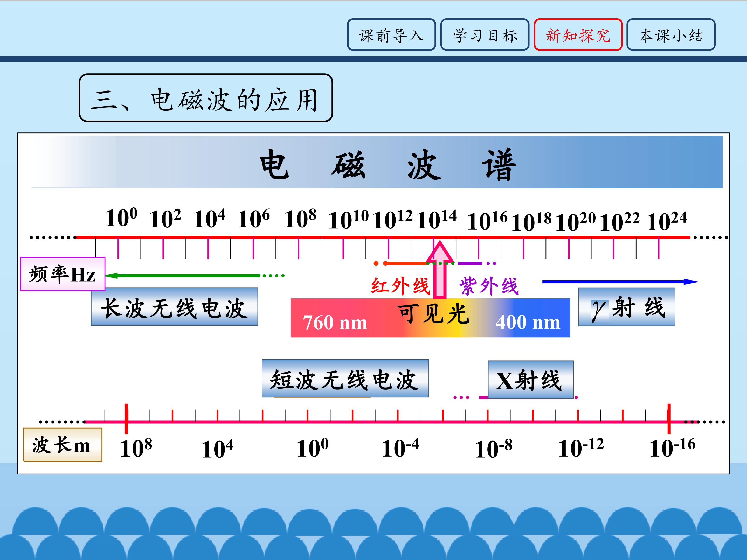Select the highlighted 新知探究 tab
Image resolution: width=747 pixels, height=560 pixels.
point(578,35)
